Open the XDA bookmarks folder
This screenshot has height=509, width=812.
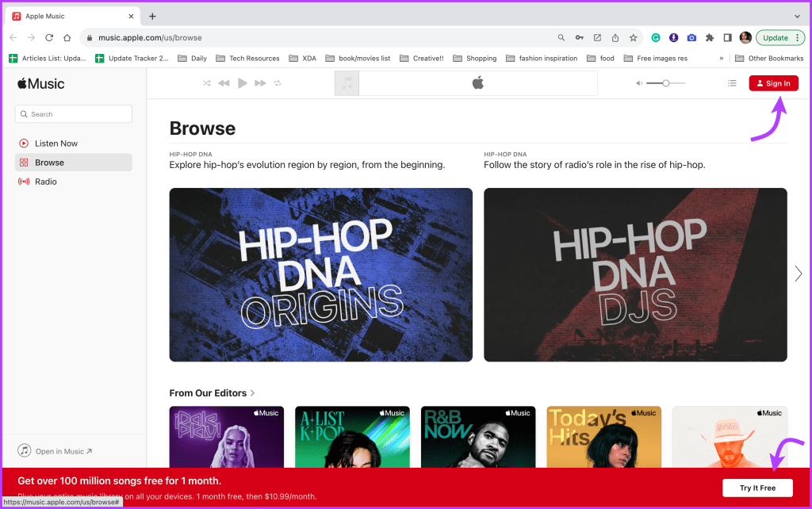[302, 58]
